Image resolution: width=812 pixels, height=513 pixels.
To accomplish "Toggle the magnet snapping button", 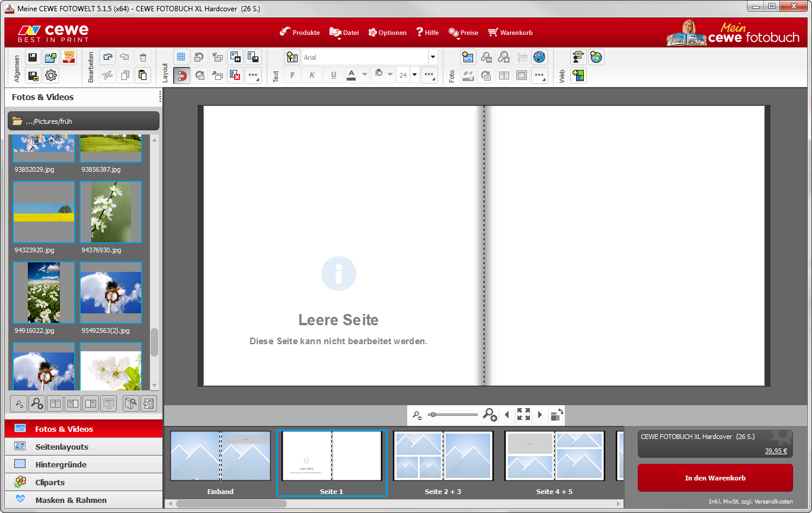I will click(x=181, y=75).
